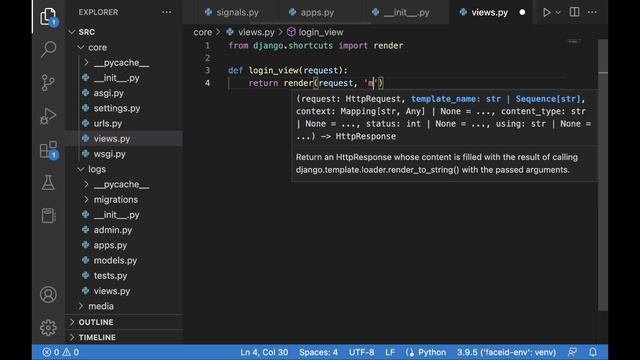This screenshot has height=360, width=640.
Task: Open the Testing flask icon
Action: tap(48, 182)
